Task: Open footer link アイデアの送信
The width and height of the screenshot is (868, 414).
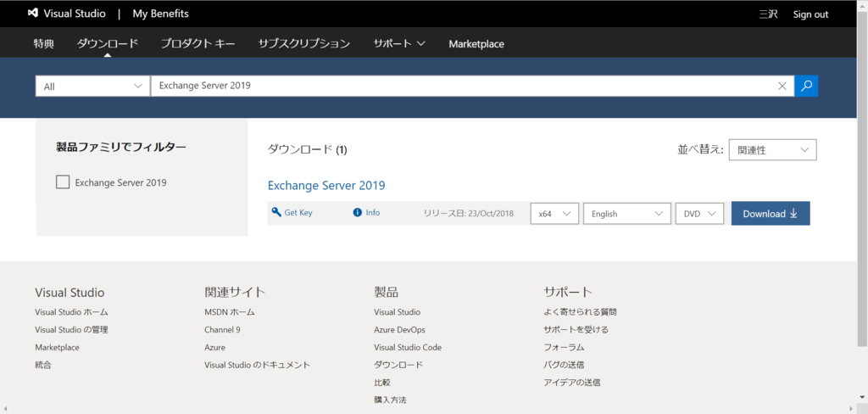Action: (572, 383)
